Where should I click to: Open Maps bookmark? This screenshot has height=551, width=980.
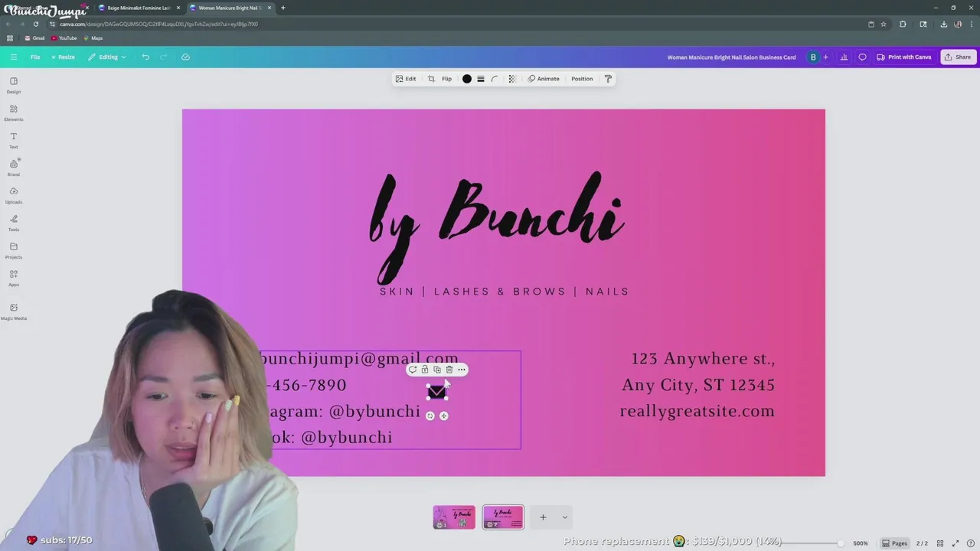[x=93, y=38]
